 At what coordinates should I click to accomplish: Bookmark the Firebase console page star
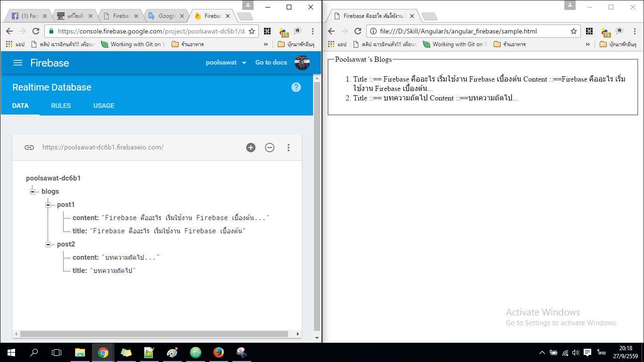point(252,31)
